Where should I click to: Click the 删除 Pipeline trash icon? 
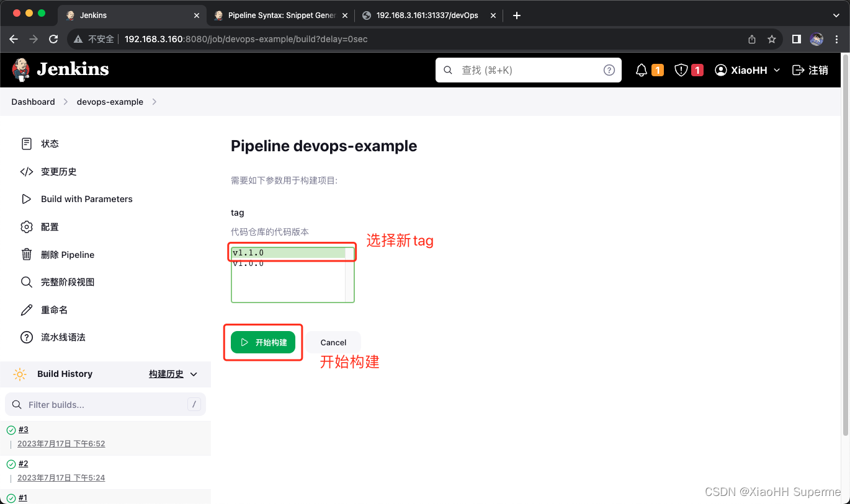tap(26, 254)
